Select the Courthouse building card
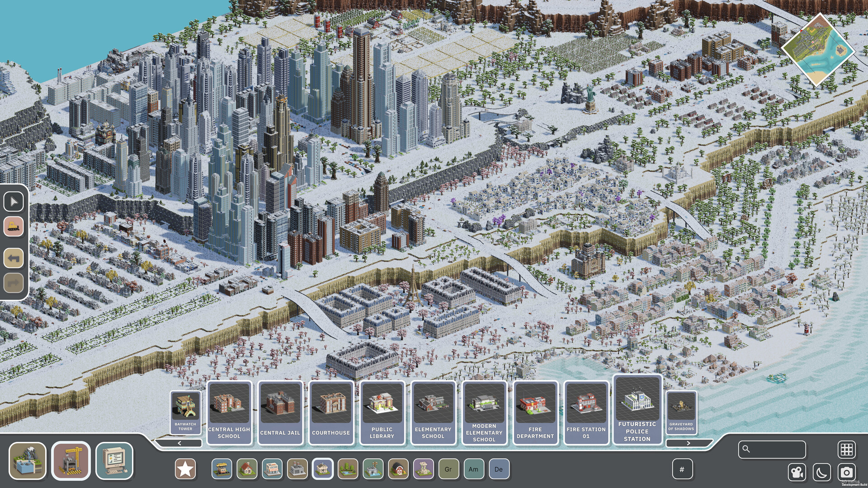The width and height of the screenshot is (868, 488). 331,413
